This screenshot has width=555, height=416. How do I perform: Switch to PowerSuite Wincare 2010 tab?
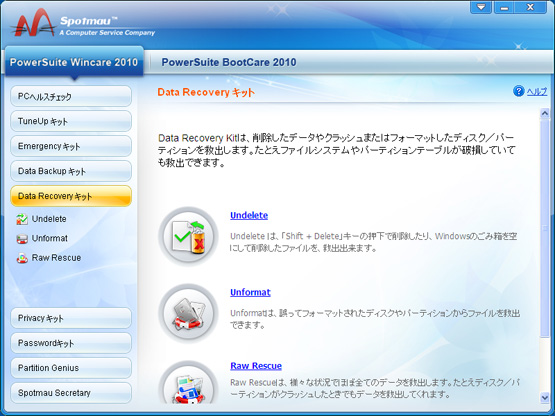tap(74, 62)
